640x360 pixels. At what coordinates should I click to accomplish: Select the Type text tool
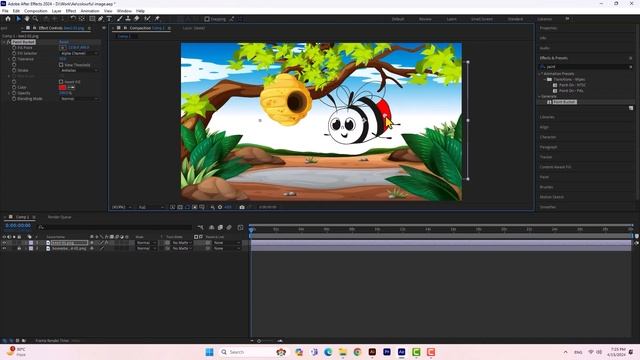(109, 19)
